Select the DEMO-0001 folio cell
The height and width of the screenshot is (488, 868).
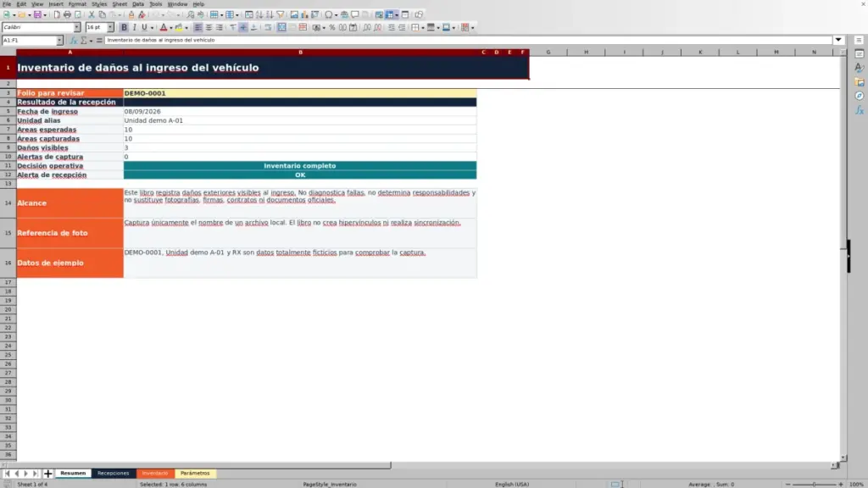(x=299, y=93)
